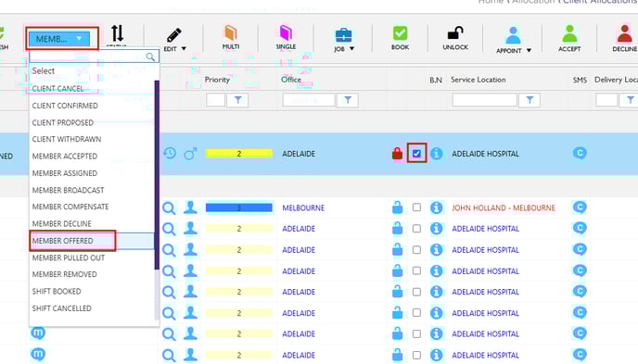Click the MULTI book icon

[x=231, y=32]
